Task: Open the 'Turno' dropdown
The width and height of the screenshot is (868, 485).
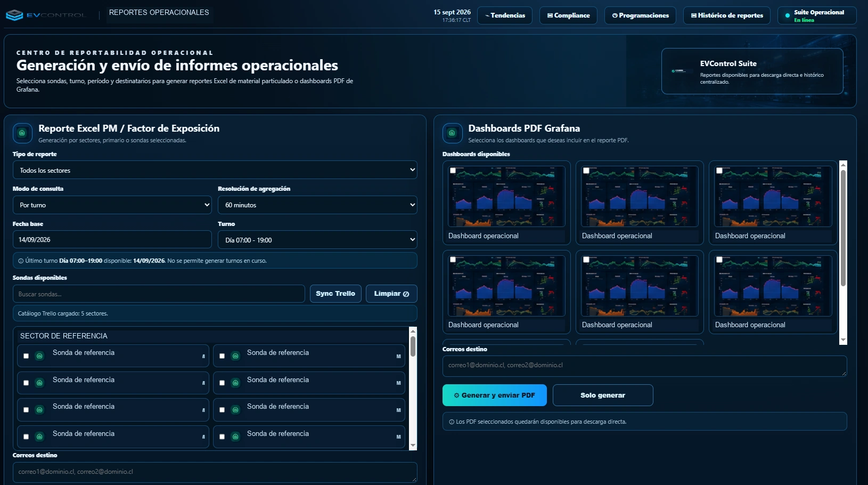Action: click(x=317, y=240)
